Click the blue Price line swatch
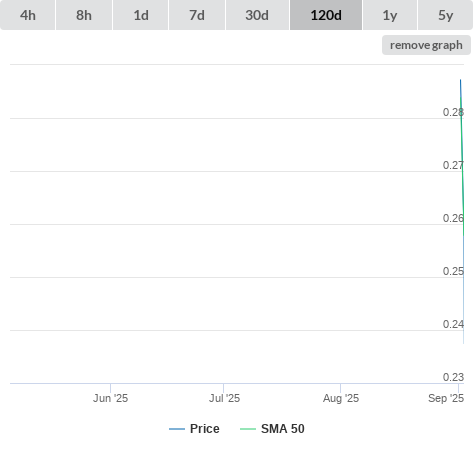The image size is (474, 455). point(177,429)
